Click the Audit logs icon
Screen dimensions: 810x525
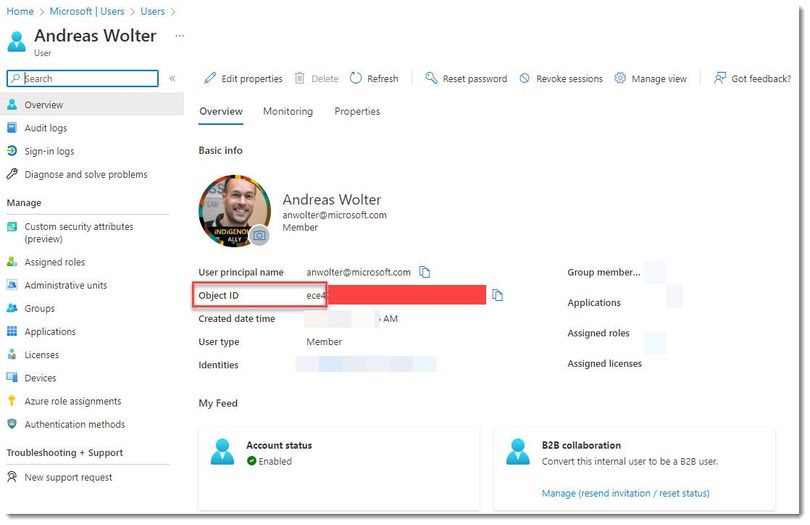tap(12, 128)
